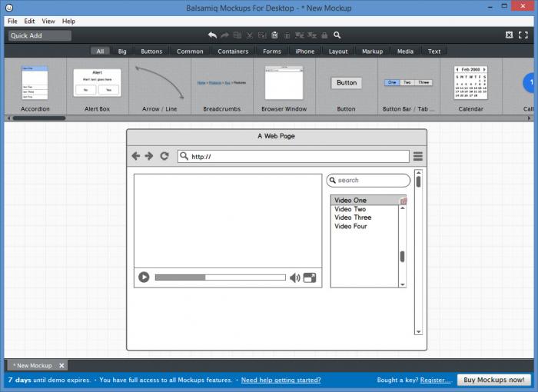Screen dimensions: 538x392
Task: Close the New Mockup tab
Action: click(x=61, y=366)
